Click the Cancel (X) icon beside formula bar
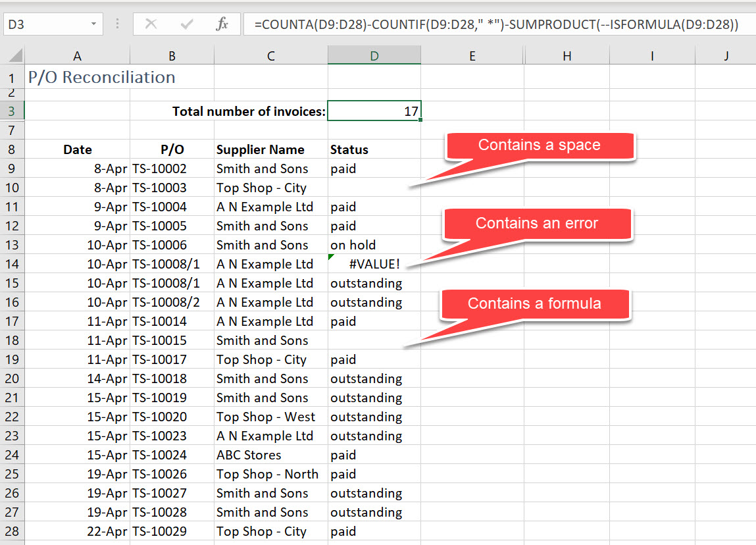756x545 pixels. pyautogui.click(x=151, y=24)
